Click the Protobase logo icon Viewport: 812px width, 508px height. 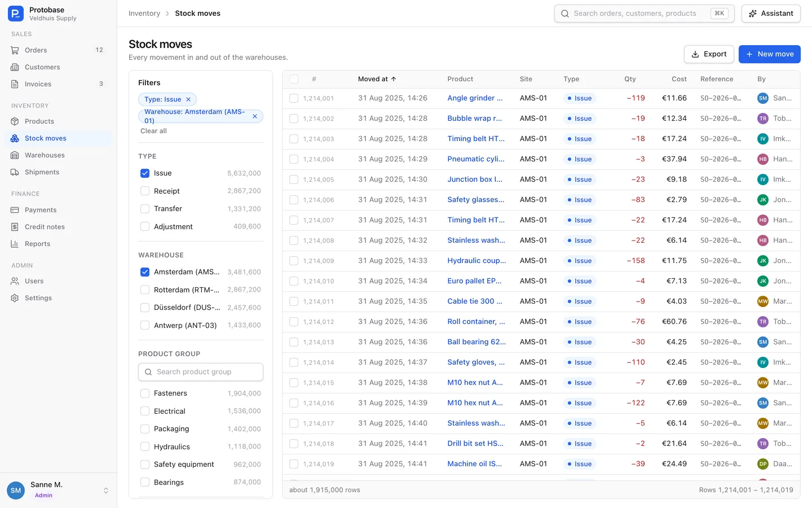[x=16, y=14]
